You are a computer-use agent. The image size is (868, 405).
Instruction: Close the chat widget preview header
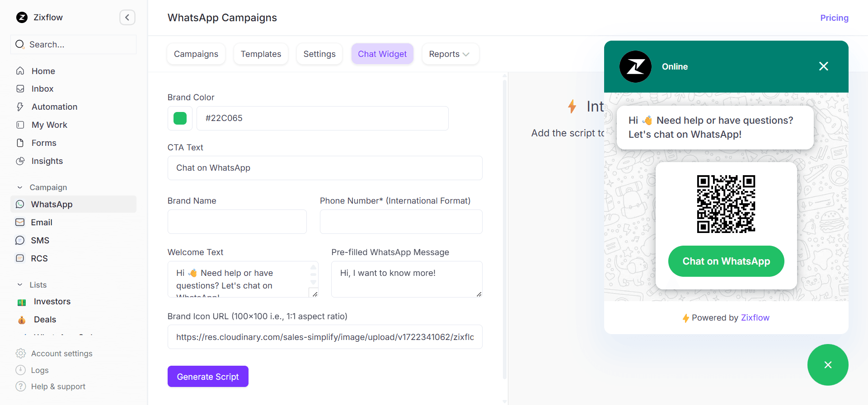click(x=823, y=66)
